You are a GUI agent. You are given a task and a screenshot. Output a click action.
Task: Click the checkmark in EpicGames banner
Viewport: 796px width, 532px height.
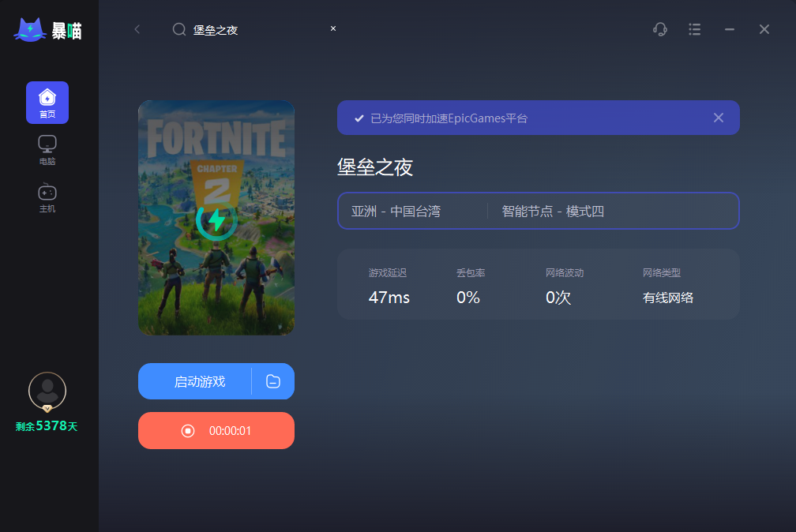tap(359, 118)
